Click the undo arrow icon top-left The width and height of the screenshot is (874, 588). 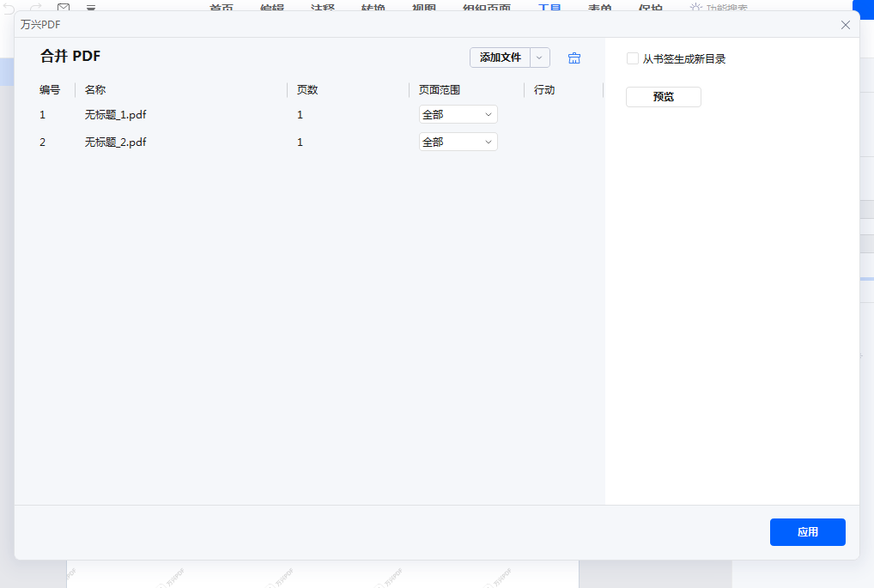click(9, 8)
